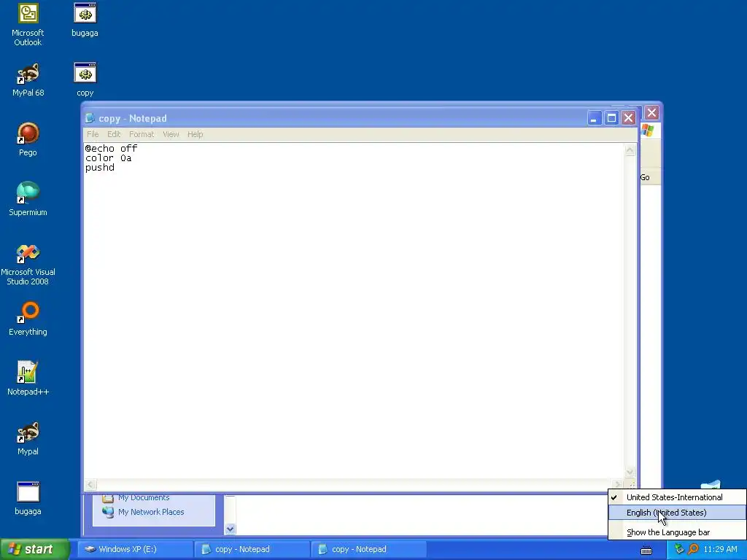The width and height of the screenshot is (747, 560).
Task: Switch to the second copy - Notepad taskbar button
Action: click(368, 549)
